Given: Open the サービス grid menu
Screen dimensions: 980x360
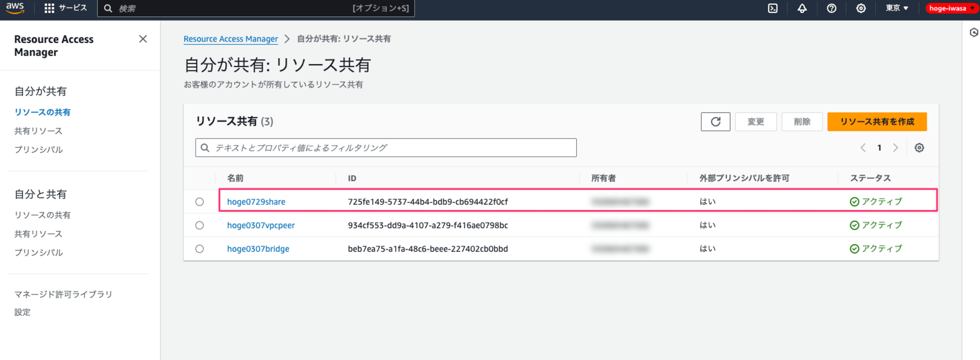Looking at the screenshot, I should [x=66, y=8].
